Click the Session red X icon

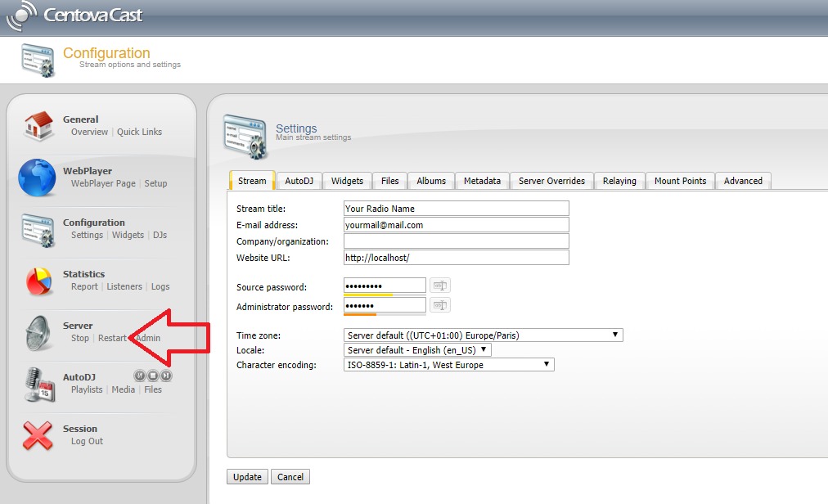tap(38, 436)
